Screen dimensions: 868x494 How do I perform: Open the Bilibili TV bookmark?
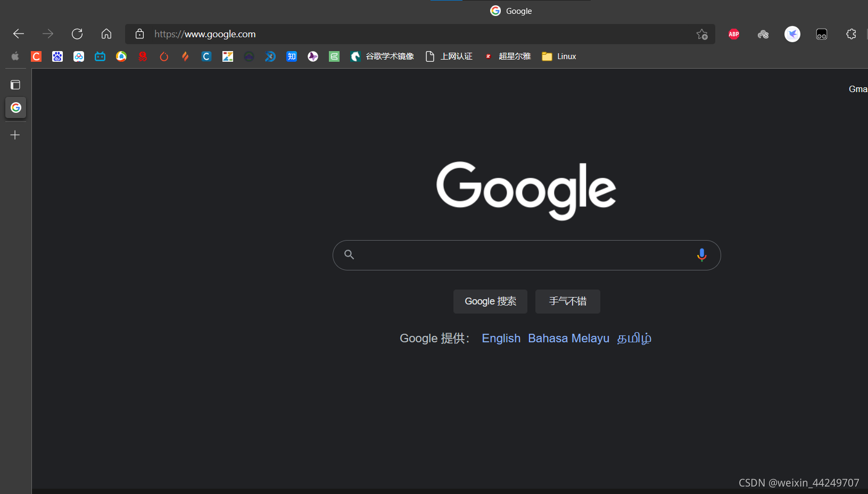click(x=100, y=56)
